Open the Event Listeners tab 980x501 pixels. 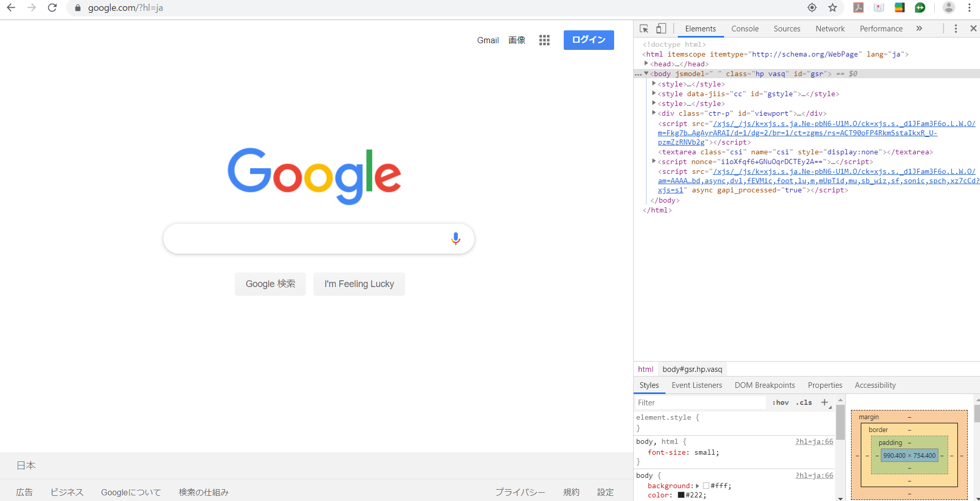pyautogui.click(x=697, y=385)
